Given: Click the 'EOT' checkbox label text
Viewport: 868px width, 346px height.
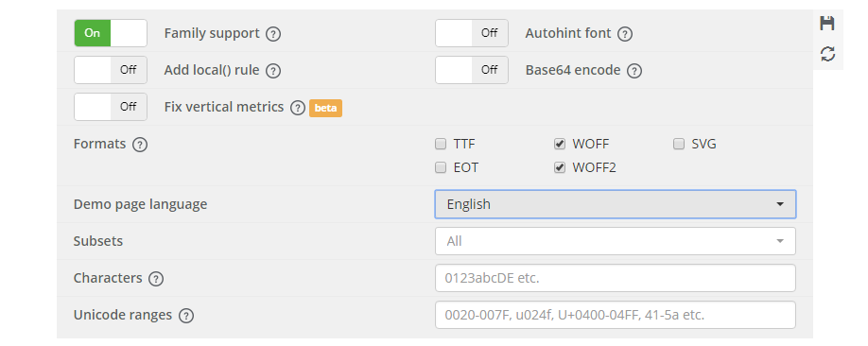Looking at the screenshot, I should coord(465,167).
